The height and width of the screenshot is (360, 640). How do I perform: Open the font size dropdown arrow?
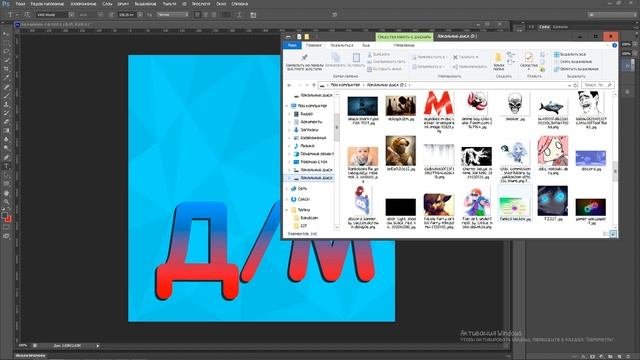[x=140, y=15]
